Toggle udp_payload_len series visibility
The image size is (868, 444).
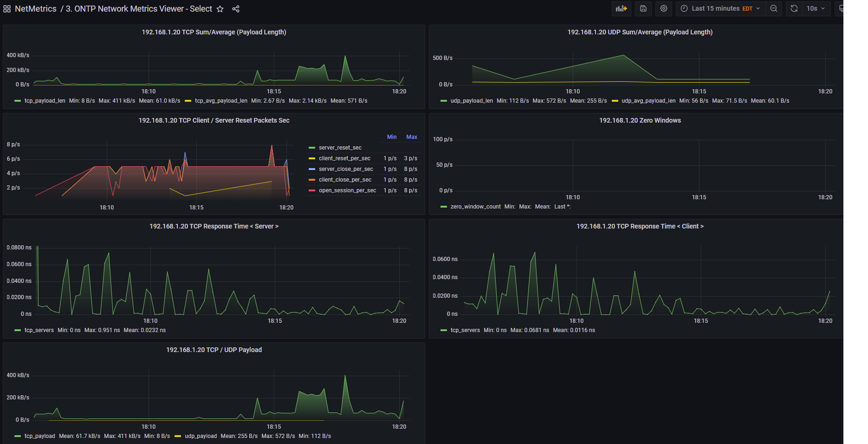click(x=472, y=101)
